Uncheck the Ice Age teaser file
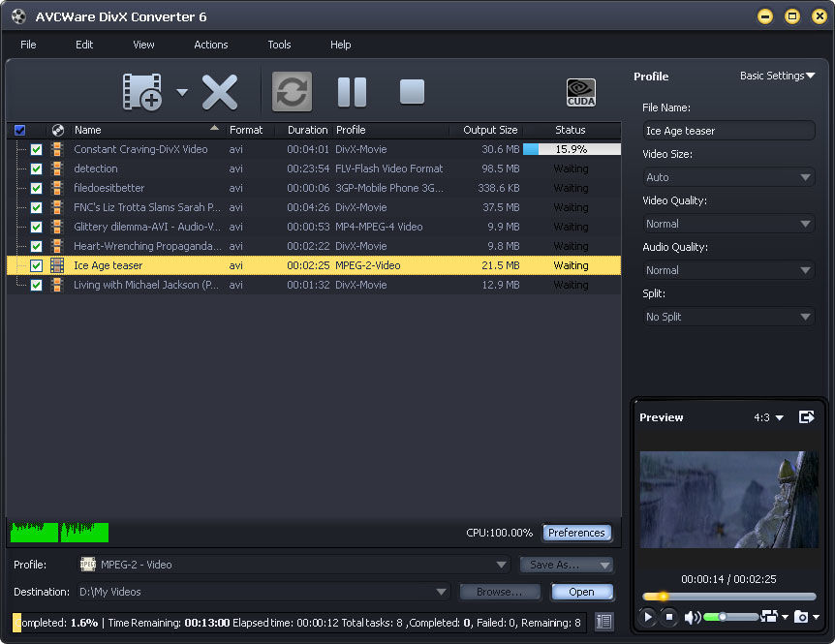This screenshot has width=835, height=644. 36,265
